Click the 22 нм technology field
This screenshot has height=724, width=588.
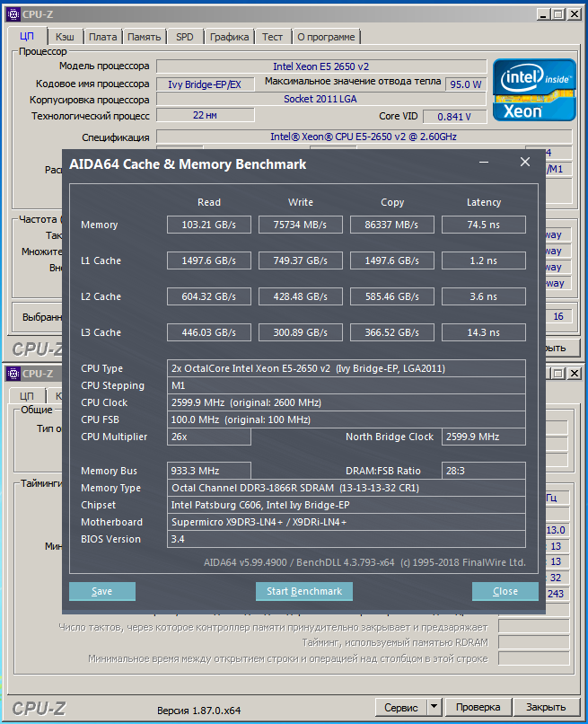[x=205, y=115]
